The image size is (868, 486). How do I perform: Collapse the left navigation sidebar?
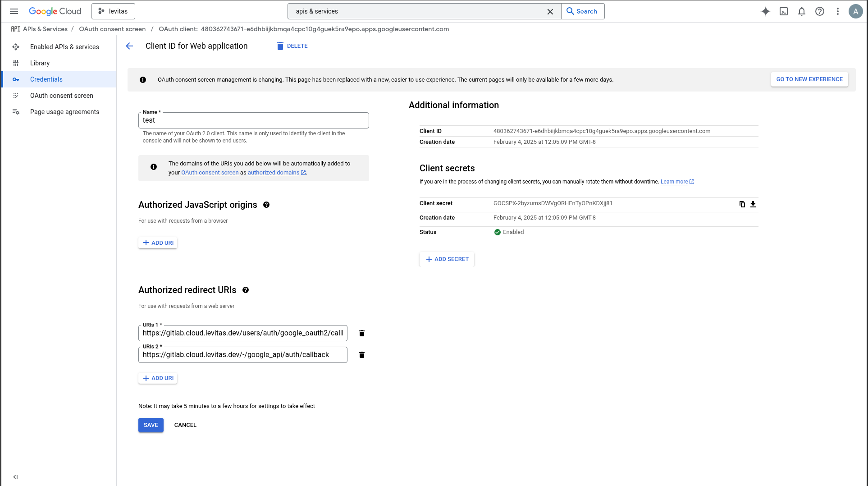16,477
